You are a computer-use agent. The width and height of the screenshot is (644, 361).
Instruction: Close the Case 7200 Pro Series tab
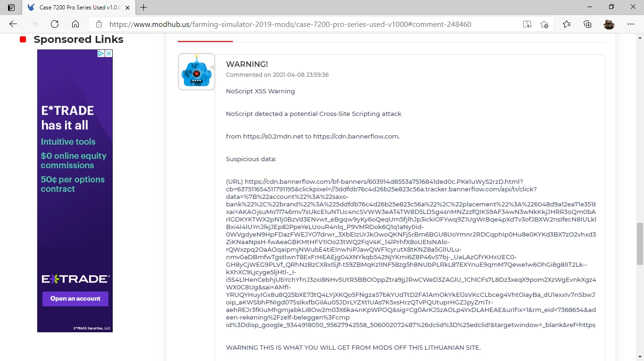127,7
